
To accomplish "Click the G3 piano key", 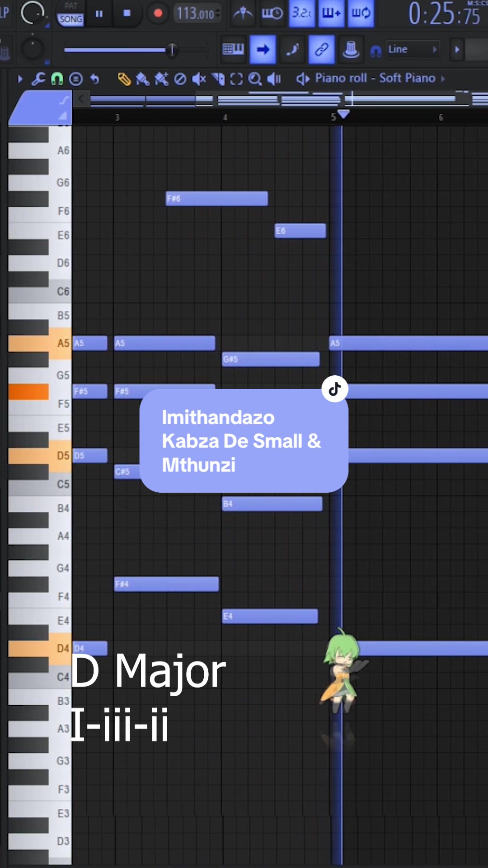I will pyautogui.click(x=40, y=761).
